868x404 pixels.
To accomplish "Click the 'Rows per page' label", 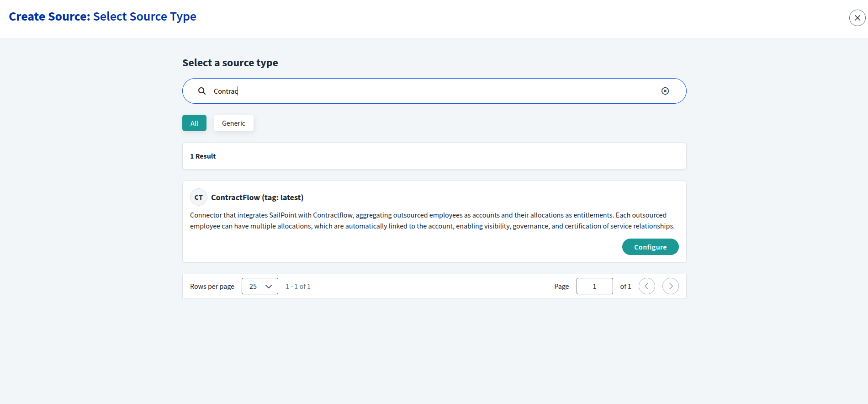I will (212, 287).
